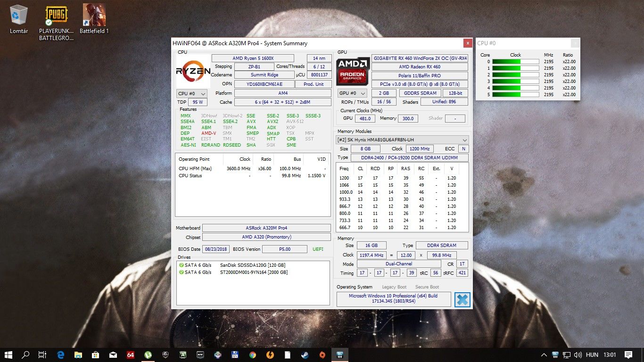Open the Windows Start menu
Viewport: 644px width, 362px height.
pos(8,355)
